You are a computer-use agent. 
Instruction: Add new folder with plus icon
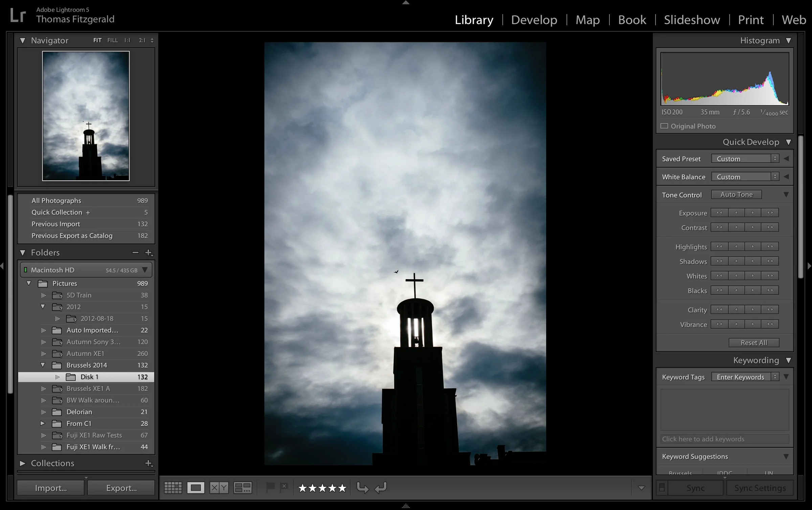click(x=149, y=252)
